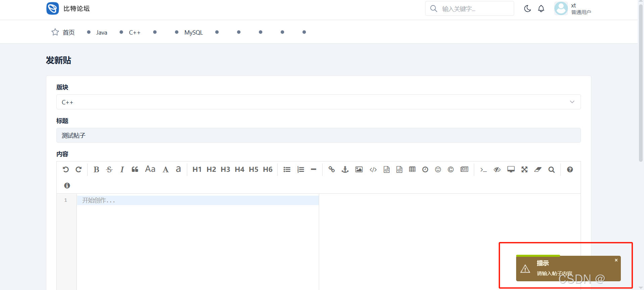This screenshot has width=644, height=290.
Task: Open the emoji picker
Action: [438, 170]
